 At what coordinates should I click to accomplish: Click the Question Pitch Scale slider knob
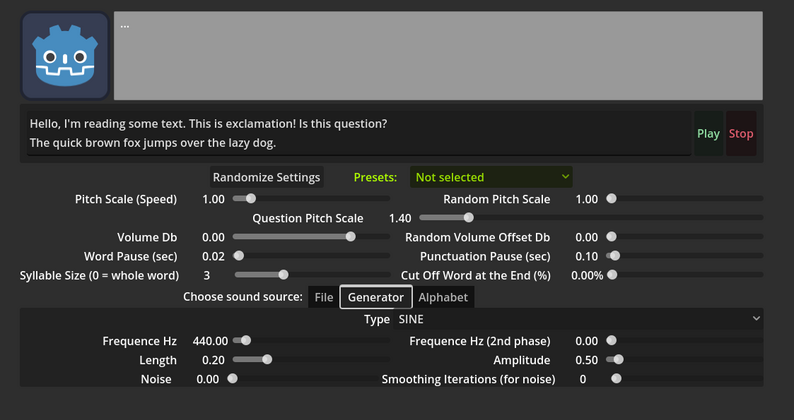point(468,217)
